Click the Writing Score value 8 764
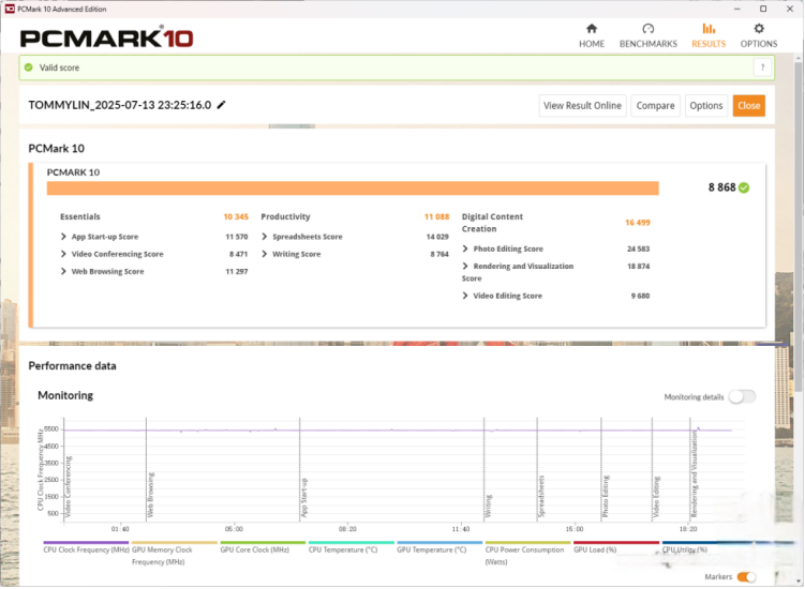This screenshot has width=805, height=589. (439, 254)
